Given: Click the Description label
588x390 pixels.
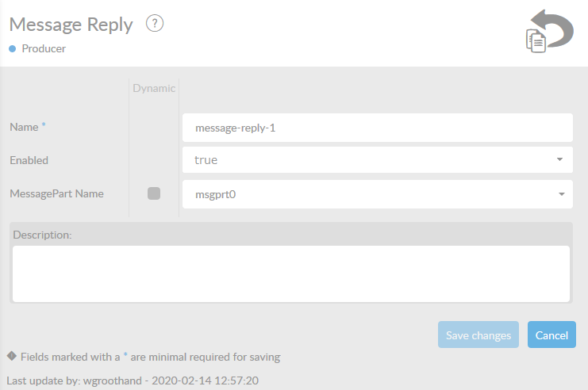Looking at the screenshot, I should (x=40, y=235).
